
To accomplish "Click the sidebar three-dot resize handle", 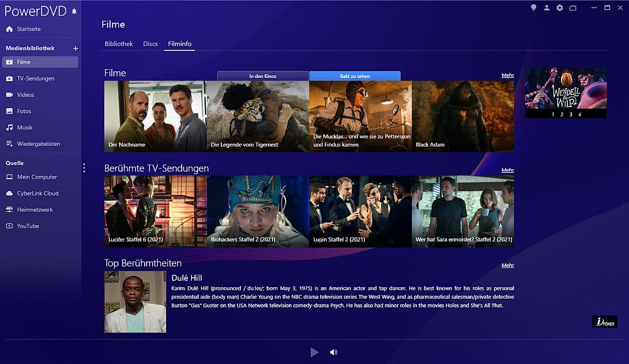I will pos(84,168).
